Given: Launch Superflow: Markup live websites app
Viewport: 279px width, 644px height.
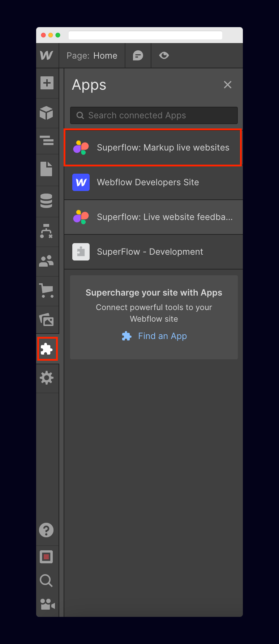Looking at the screenshot, I should (153, 148).
